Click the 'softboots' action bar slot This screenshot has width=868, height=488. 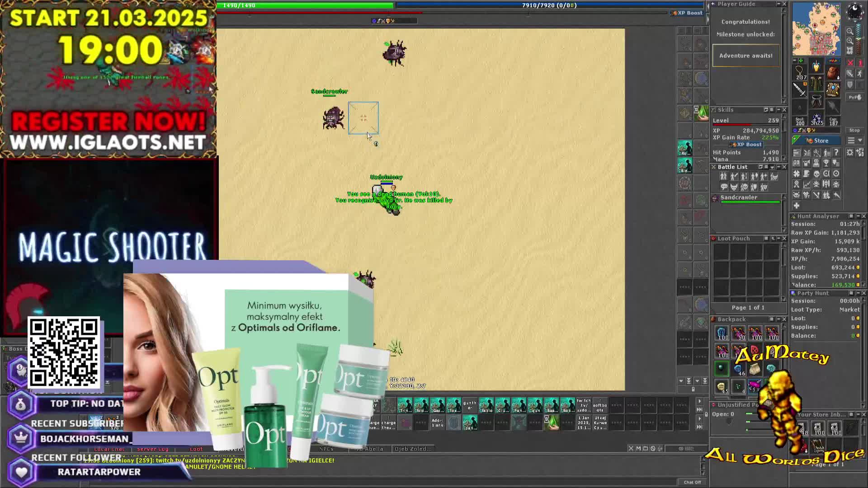click(600, 405)
